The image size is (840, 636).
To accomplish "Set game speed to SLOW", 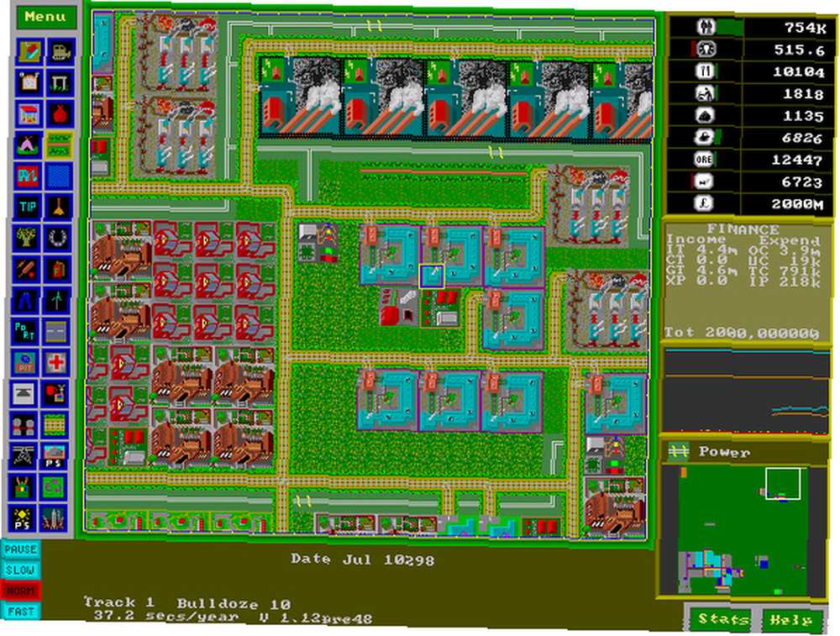I will [20, 570].
